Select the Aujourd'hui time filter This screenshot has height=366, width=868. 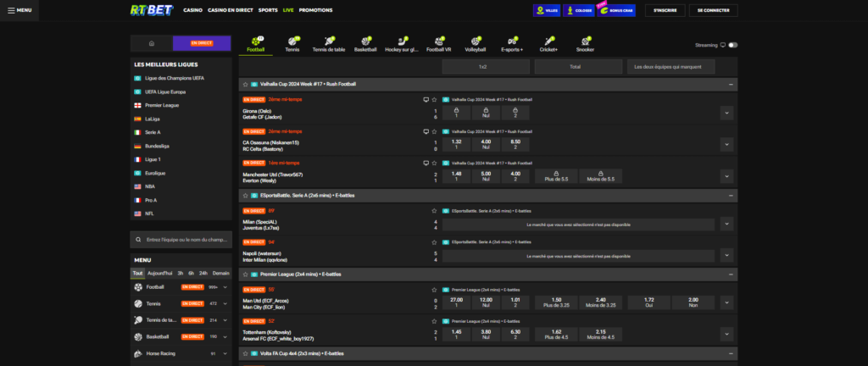click(160, 273)
